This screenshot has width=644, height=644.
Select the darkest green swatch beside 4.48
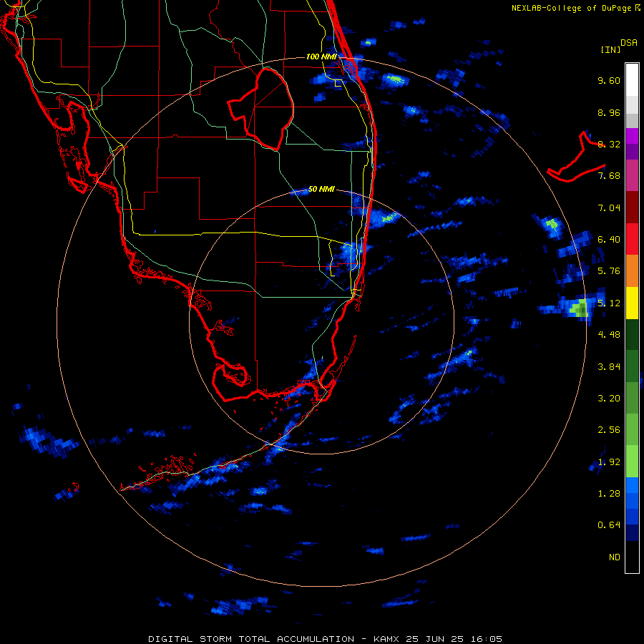pyautogui.click(x=632, y=335)
